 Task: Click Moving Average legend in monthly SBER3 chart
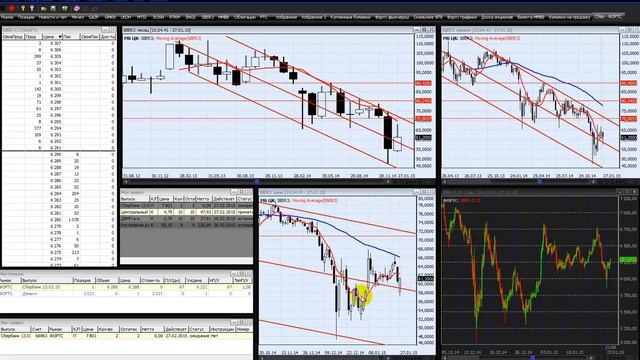click(179, 38)
